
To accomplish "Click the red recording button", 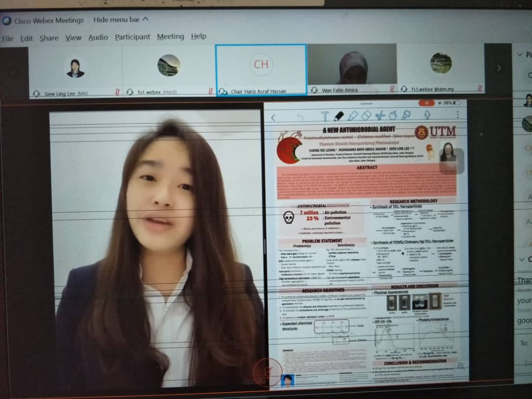I will coord(426,103).
